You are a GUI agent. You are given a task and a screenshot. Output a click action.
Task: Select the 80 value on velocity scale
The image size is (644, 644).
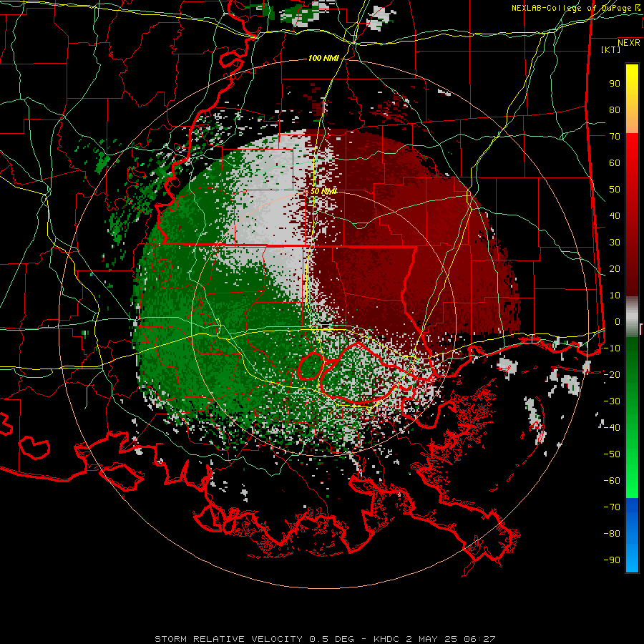(x=615, y=110)
